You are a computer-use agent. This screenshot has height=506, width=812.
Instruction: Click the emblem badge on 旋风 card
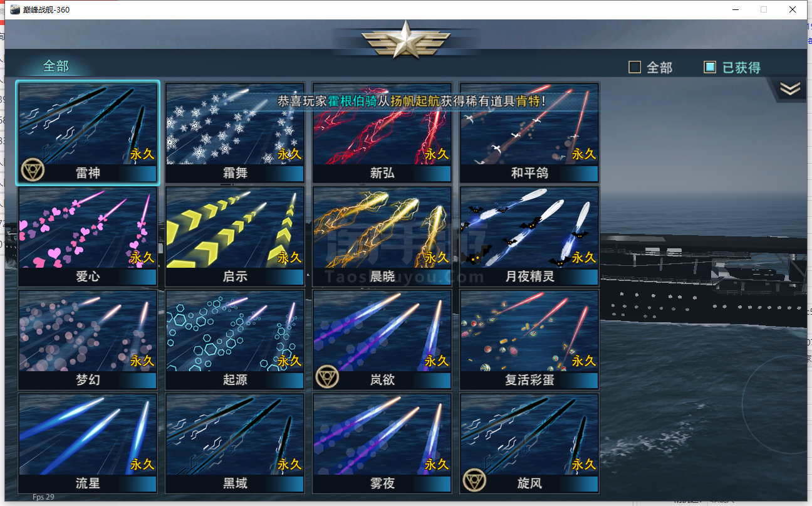click(x=474, y=480)
